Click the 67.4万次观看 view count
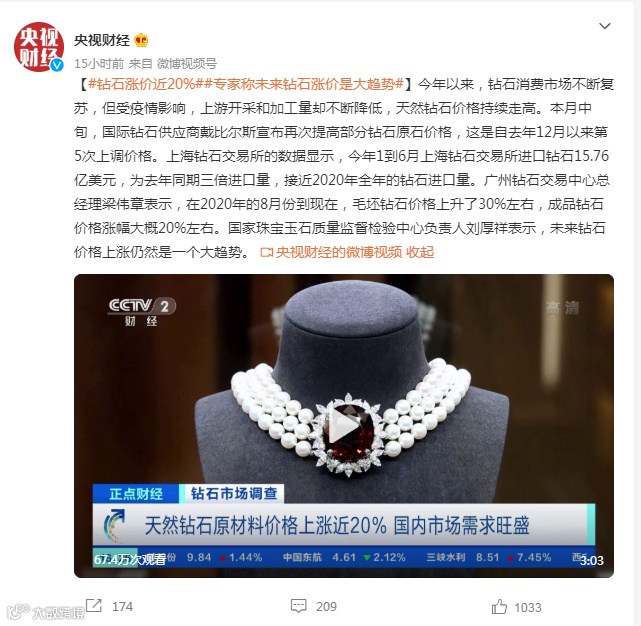This screenshot has height=626, width=641. pos(130,559)
